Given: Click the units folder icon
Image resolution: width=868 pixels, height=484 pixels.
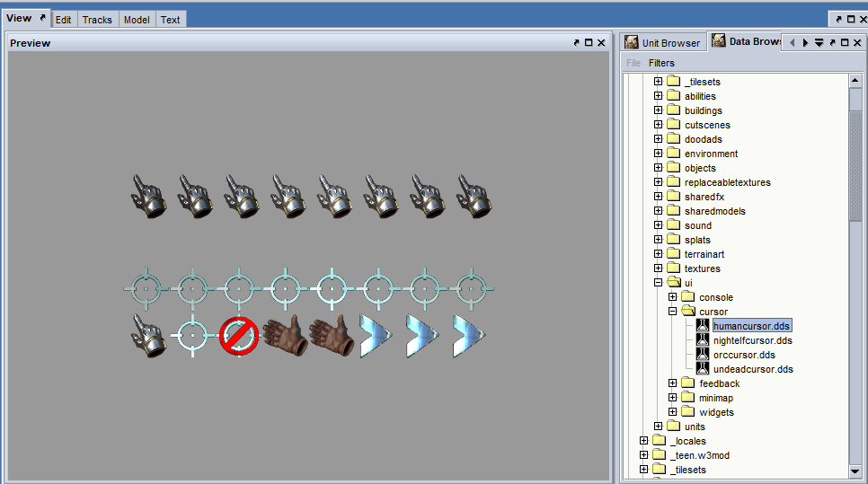Looking at the screenshot, I should 674,427.
